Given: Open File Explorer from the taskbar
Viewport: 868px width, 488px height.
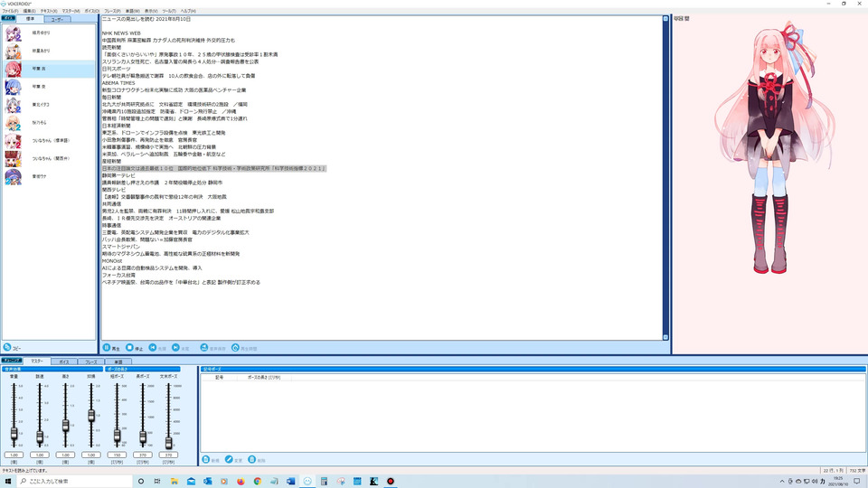Looking at the screenshot, I should coord(175,482).
